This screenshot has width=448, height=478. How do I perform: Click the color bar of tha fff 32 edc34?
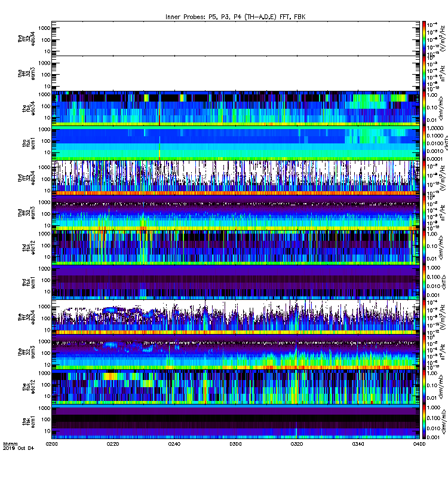424,38
